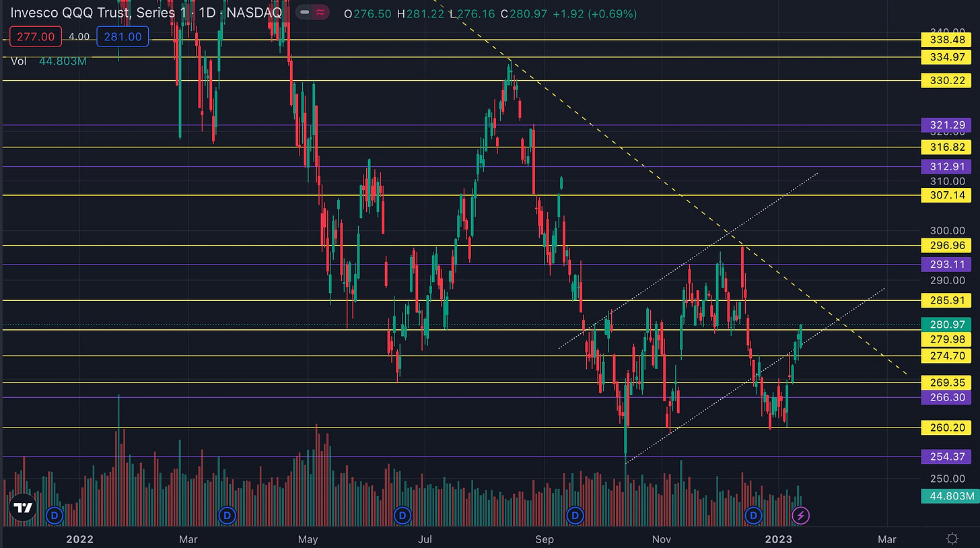Image resolution: width=980 pixels, height=548 pixels.
Task: Click the blue 281.00 buy button
Action: [x=122, y=37]
